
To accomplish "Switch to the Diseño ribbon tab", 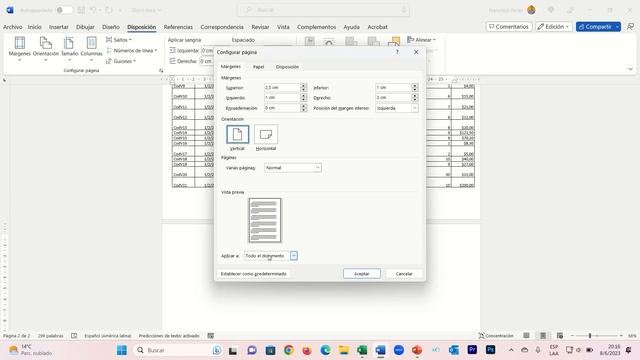I will pos(111,27).
